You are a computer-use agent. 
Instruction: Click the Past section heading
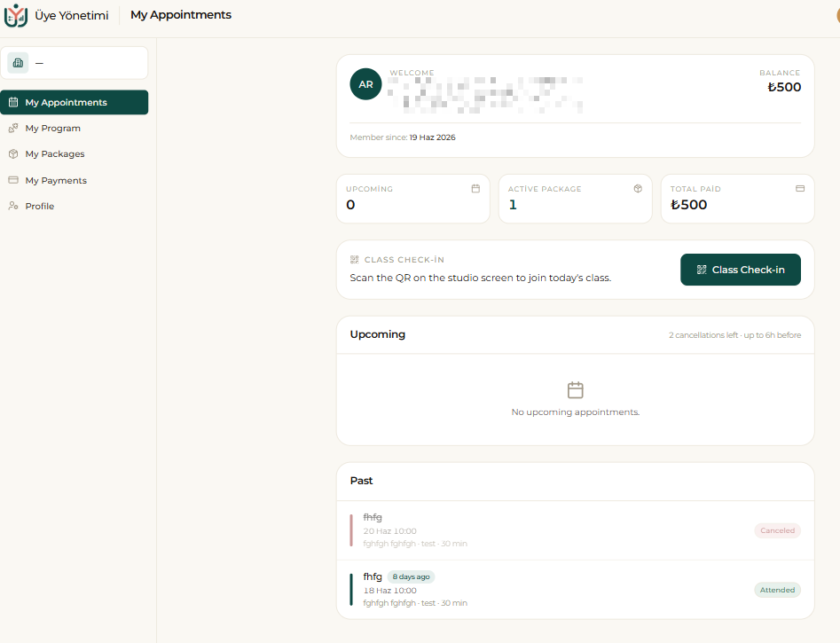[362, 481]
